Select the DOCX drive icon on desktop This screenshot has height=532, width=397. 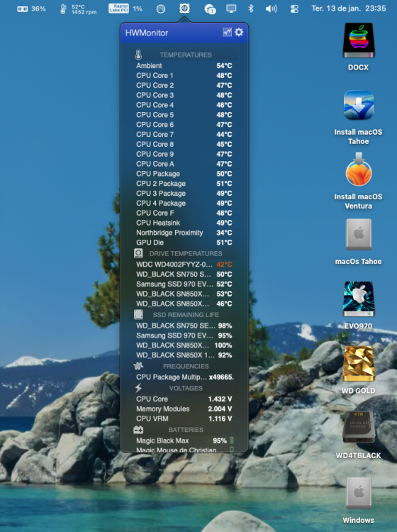[358, 40]
